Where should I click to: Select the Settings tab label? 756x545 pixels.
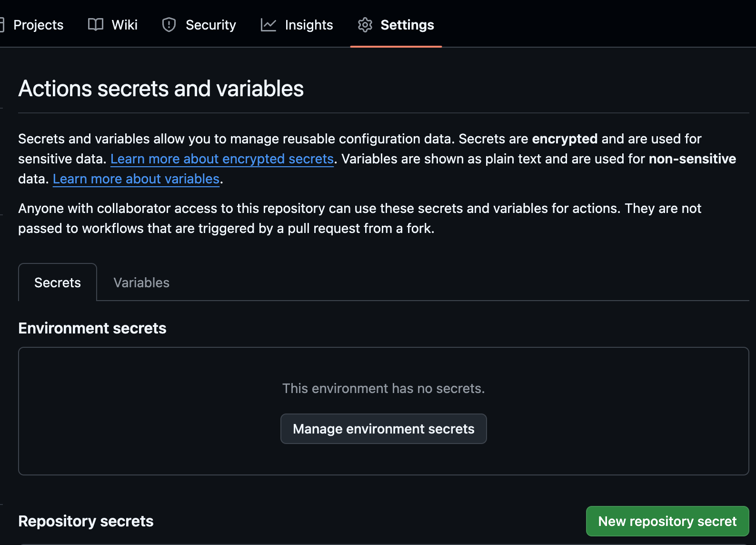click(x=407, y=25)
